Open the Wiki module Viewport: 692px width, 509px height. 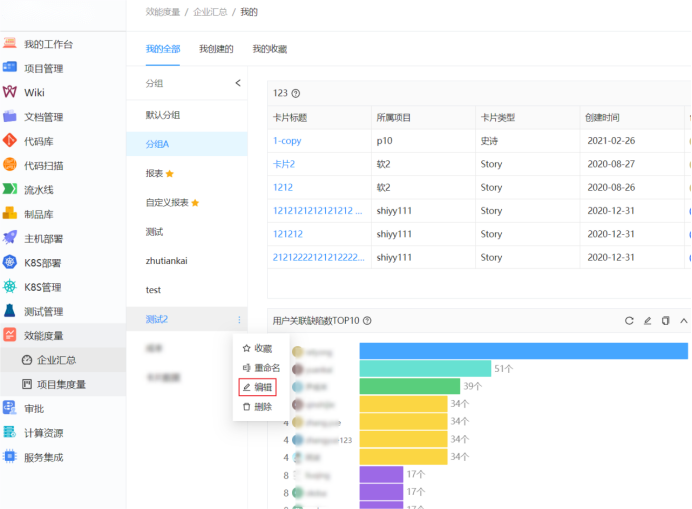point(34,93)
